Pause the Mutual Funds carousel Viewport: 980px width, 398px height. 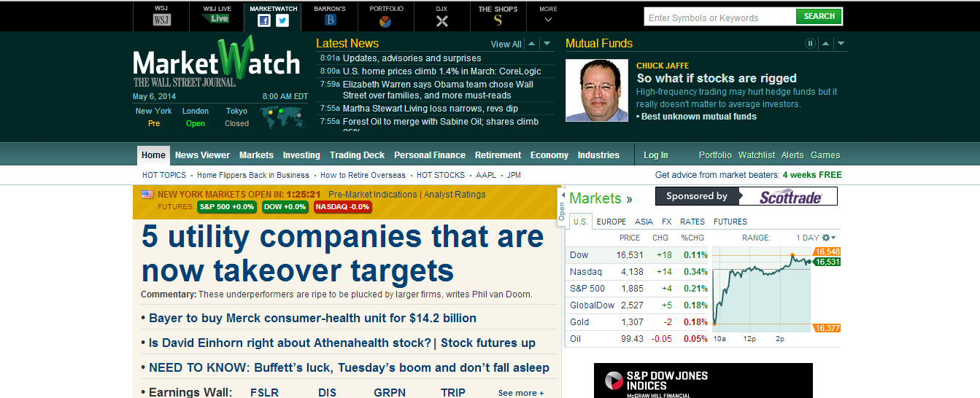point(810,44)
